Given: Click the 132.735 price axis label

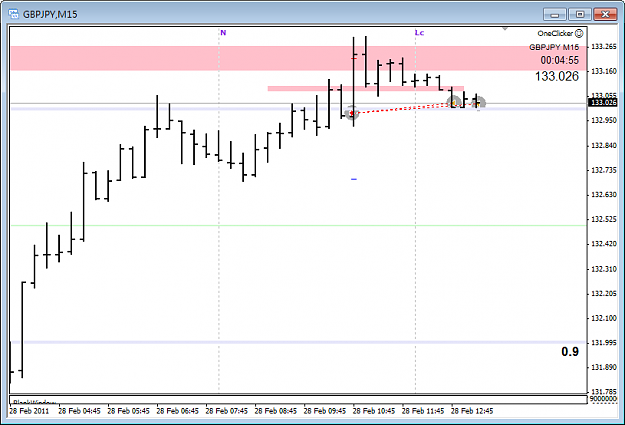Looking at the screenshot, I should (x=603, y=170).
